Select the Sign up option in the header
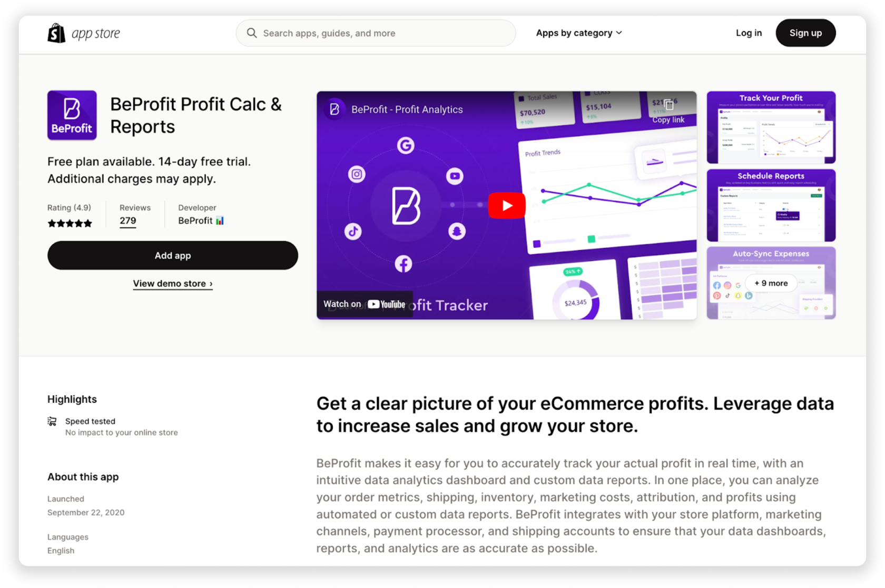Viewport: 885px width, 588px height. [x=805, y=33]
